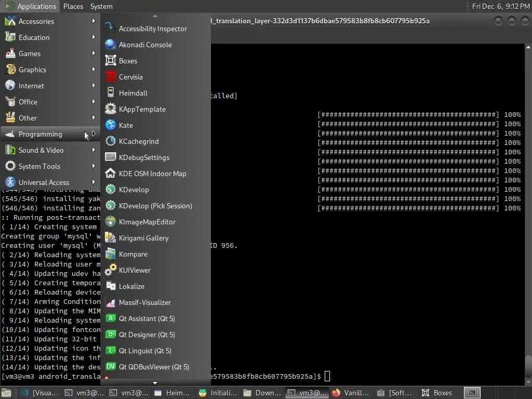The width and height of the screenshot is (532, 399).
Task: Open KImageMapEditor icon
Action: tap(110, 222)
